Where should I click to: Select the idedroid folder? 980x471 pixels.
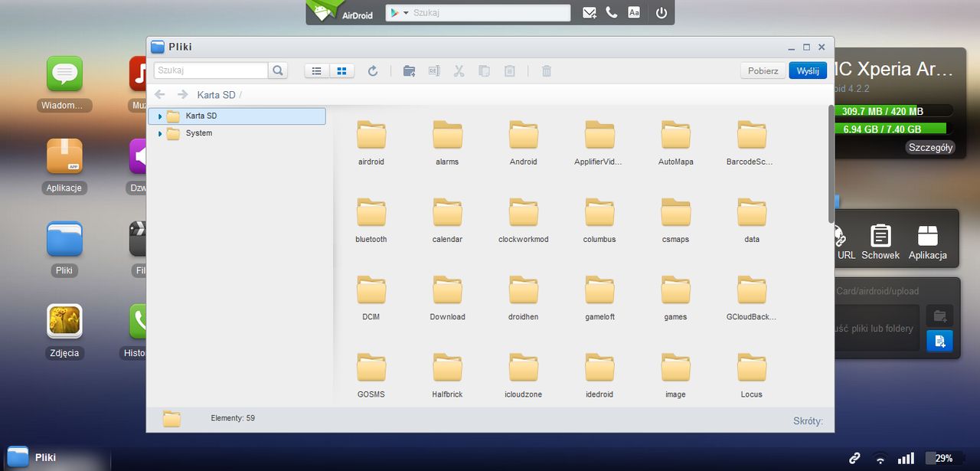tap(599, 375)
